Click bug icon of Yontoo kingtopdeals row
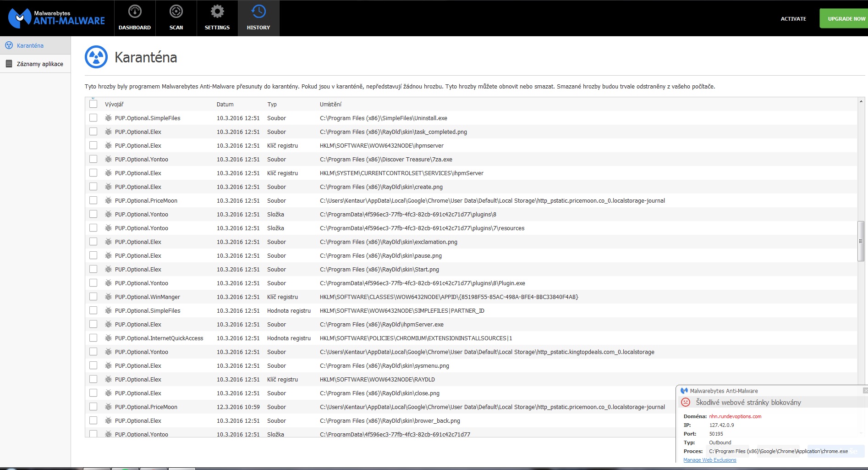868x470 pixels. tap(108, 352)
